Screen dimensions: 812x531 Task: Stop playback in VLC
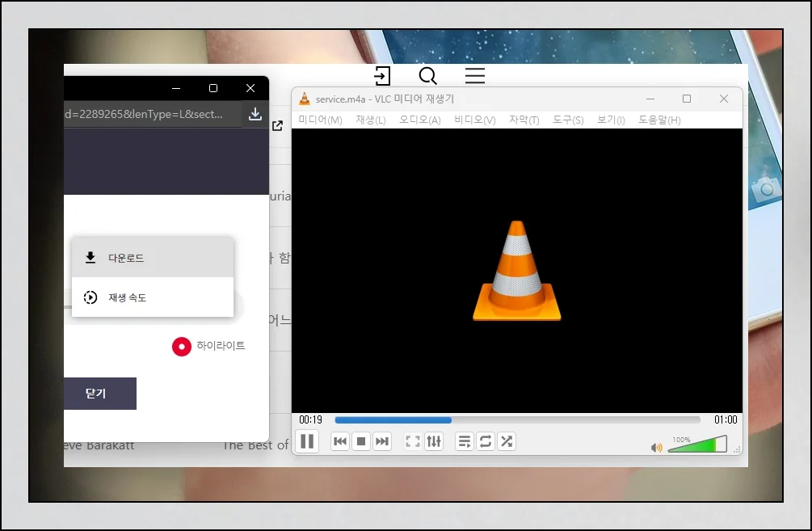pyautogui.click(x=361, y=441)
